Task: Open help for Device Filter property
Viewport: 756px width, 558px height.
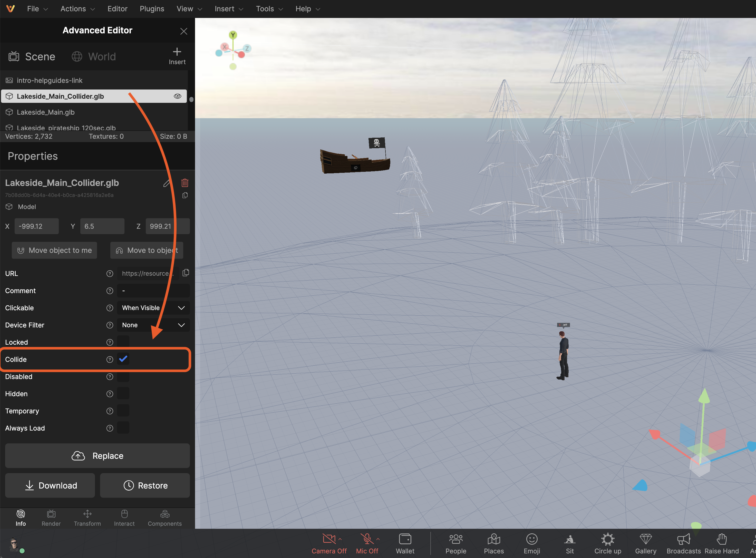Action: coord(110,325)
